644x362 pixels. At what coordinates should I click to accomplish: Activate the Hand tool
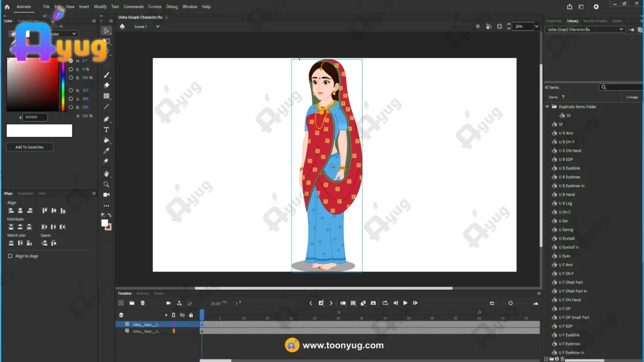[107, 174]
